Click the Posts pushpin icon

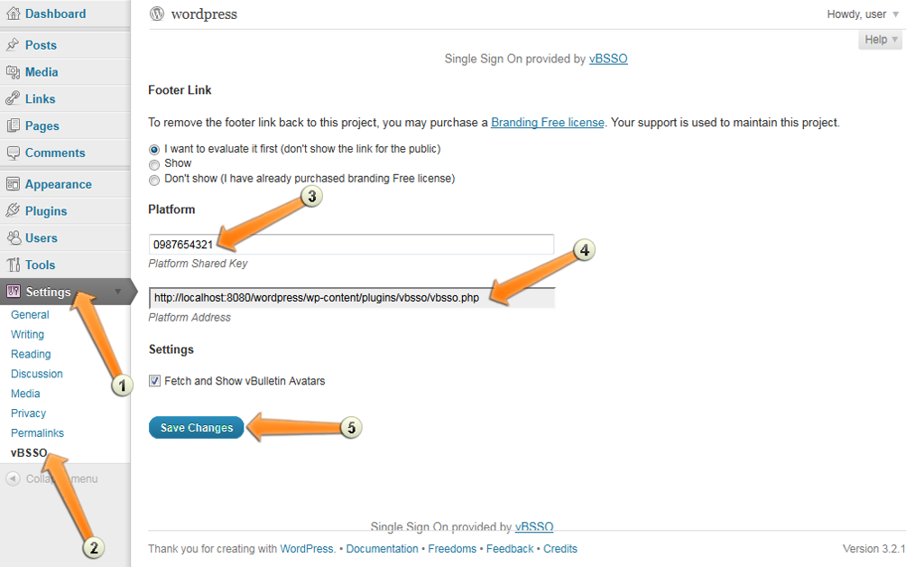click(x=13, y=45)
